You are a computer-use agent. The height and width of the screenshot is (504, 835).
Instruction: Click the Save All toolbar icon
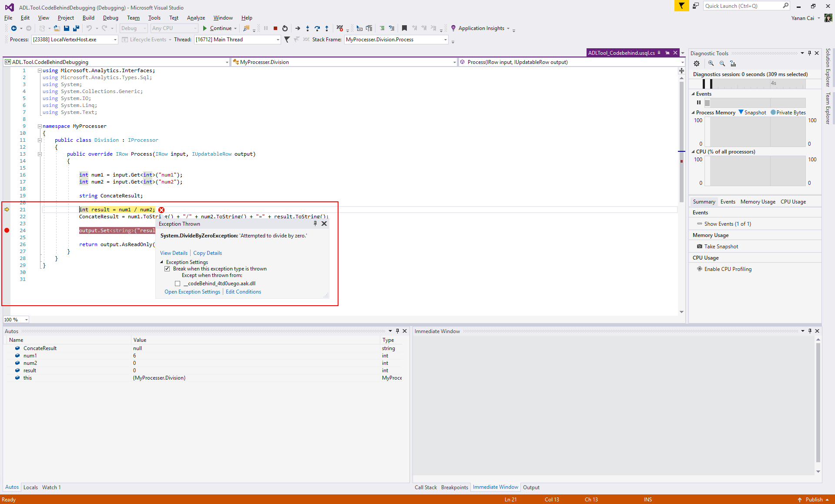[76, 28]
